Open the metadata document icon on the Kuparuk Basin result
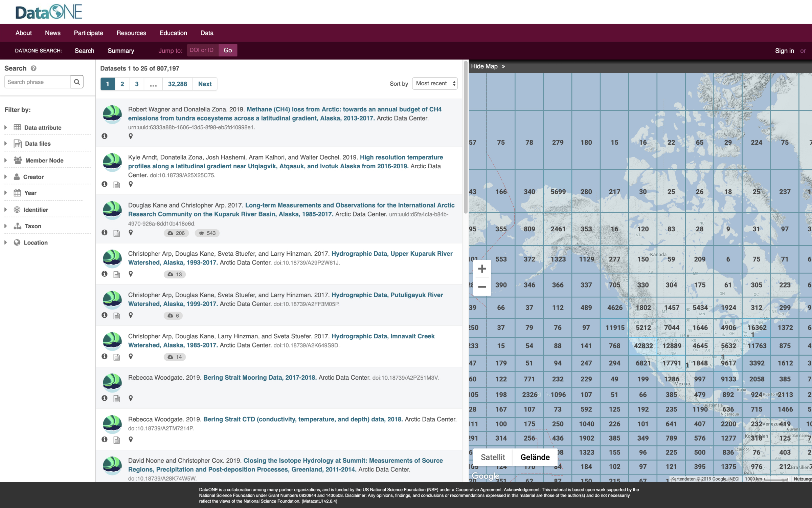Image resolution: width=812 pixels, height=508 pixels. coord(117,233)
